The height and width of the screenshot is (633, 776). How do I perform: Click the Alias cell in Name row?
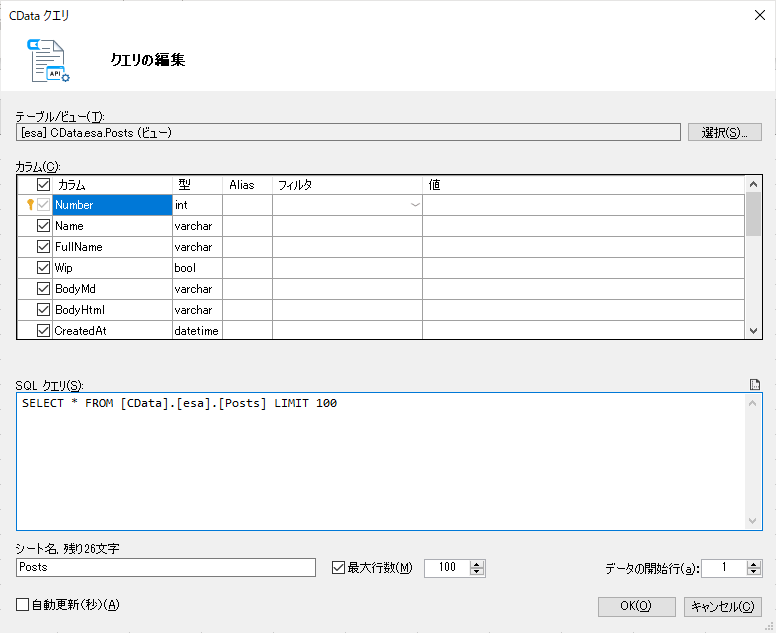(247, 226)
